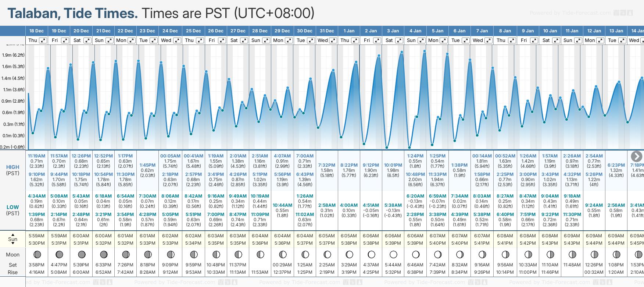Select the 25 Dec date header
The height and width of the screenshot is (287, 644).
[193, 31]
